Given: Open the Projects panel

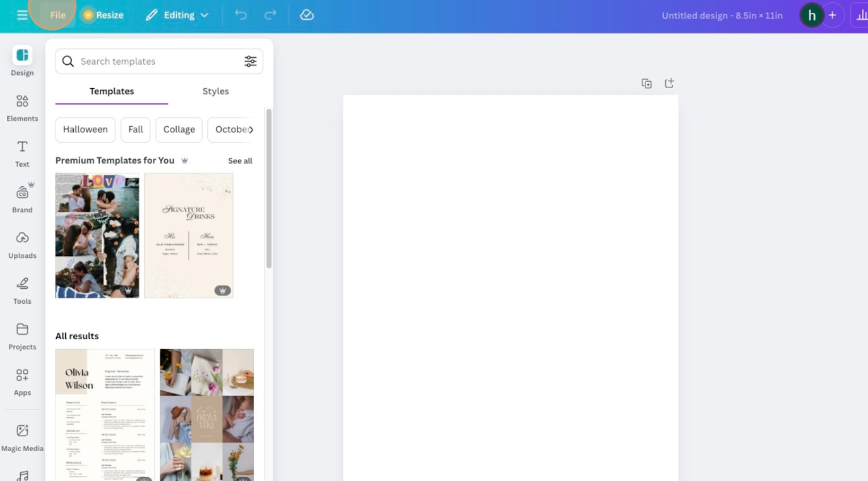Looking at the screenshot, I should coord(22,335).
